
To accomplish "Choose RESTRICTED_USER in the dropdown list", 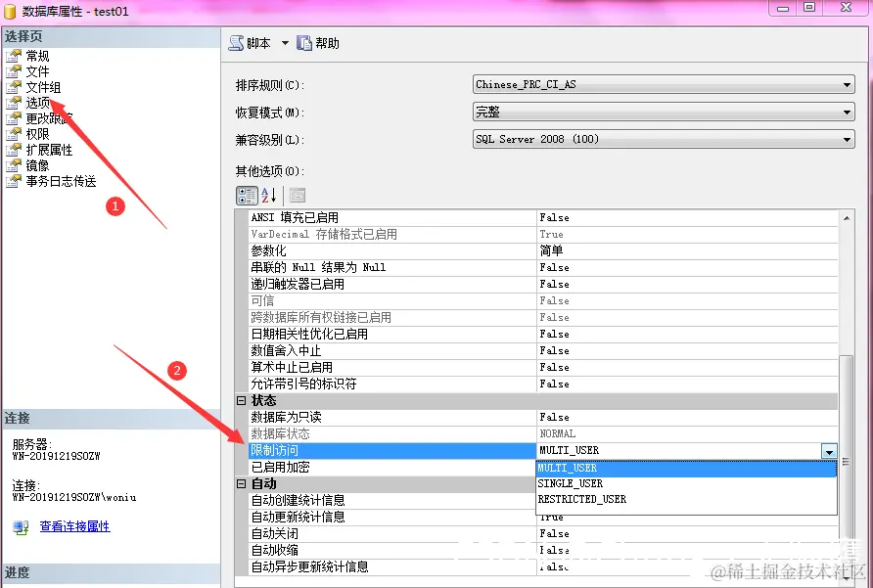I will click(x=686, y=500).
